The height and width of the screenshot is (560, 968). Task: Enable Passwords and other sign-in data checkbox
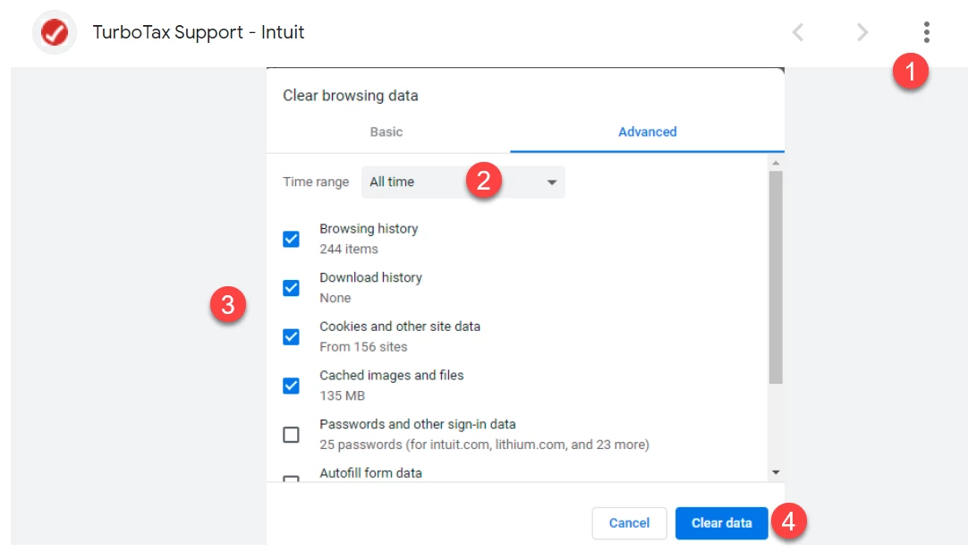291,435
